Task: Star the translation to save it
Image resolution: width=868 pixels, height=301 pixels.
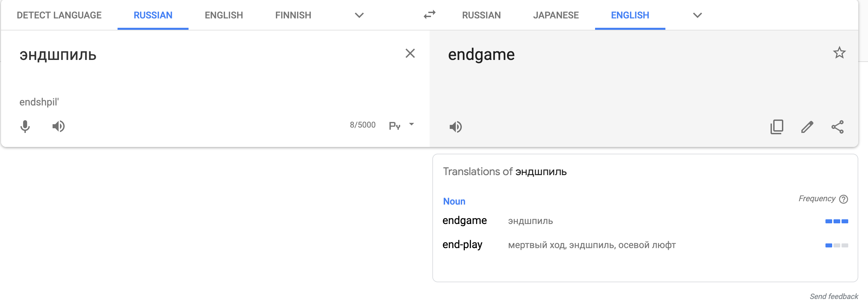Action: point(839,53)
